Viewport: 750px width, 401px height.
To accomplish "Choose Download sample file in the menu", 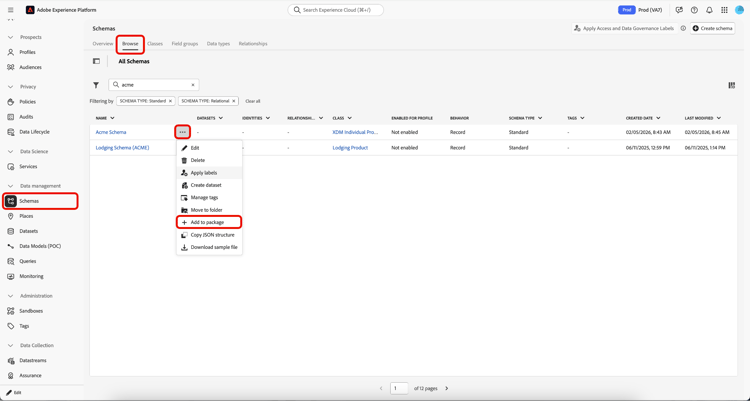I will pyautogui.click(x=210, y=247).
